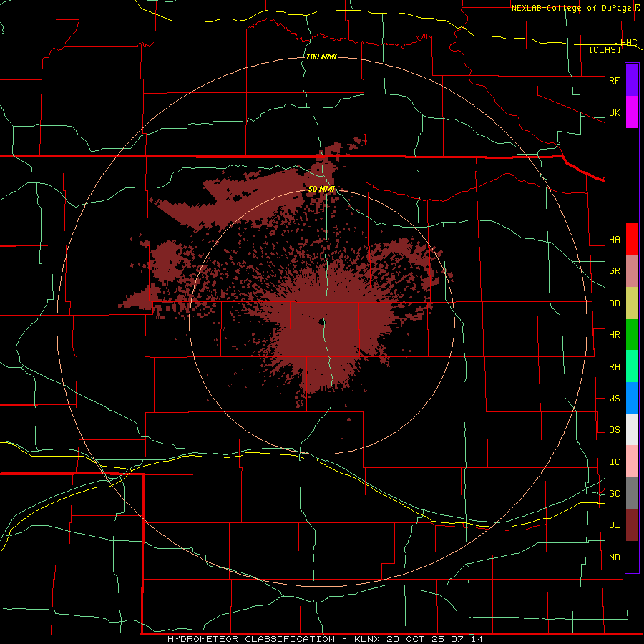Click the HR green legend swatch

tap(632, 335)
